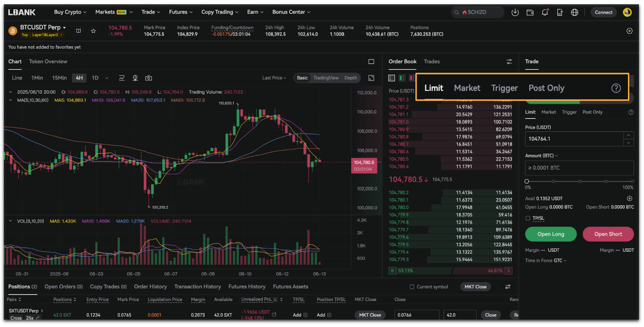Click the favorite star icon for BTCUSDT
The width and height of the screenshot is (644, 327).
click(x=93, y=31)
